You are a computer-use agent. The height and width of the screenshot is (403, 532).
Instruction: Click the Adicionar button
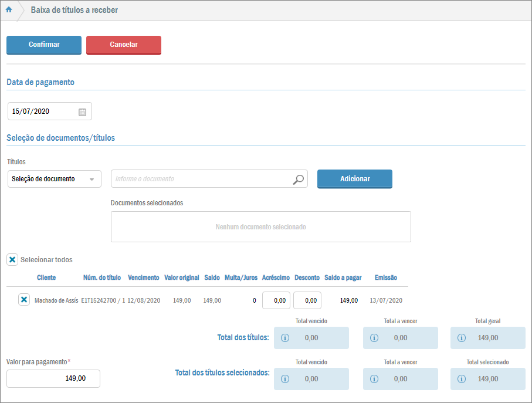click(x=354, y=179)
